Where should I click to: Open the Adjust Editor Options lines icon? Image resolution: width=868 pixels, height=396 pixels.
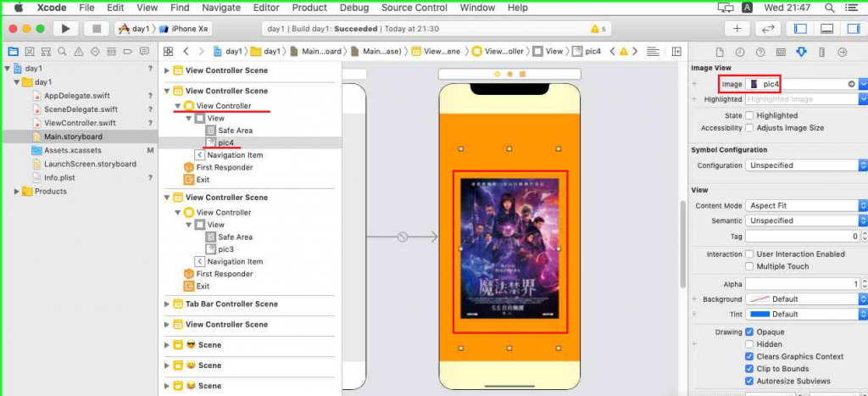point(654,52)
